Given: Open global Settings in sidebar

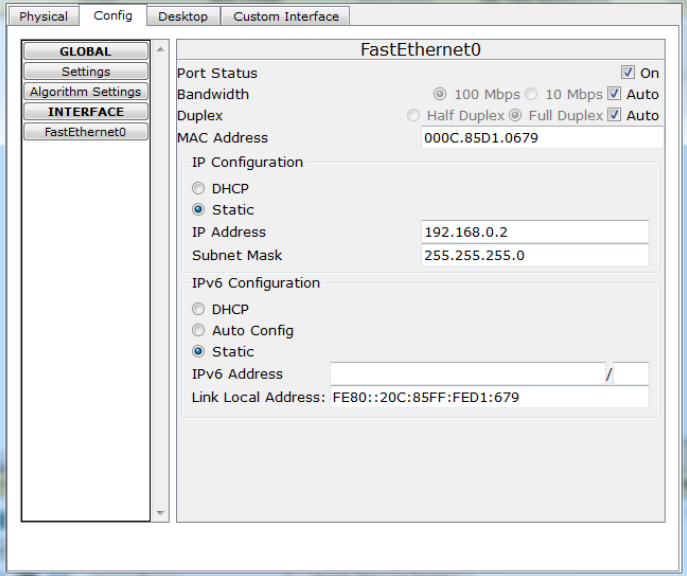Looking at the screenshot, I should pos(85,71).
